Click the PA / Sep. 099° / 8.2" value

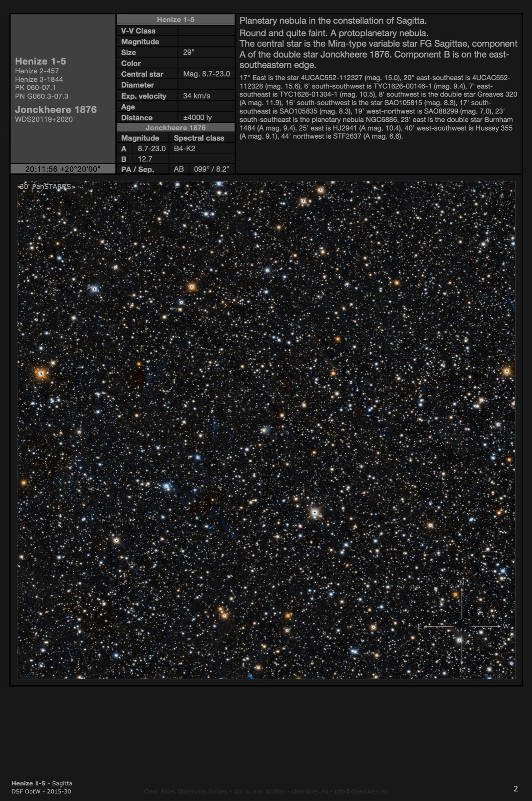(212, 169)
